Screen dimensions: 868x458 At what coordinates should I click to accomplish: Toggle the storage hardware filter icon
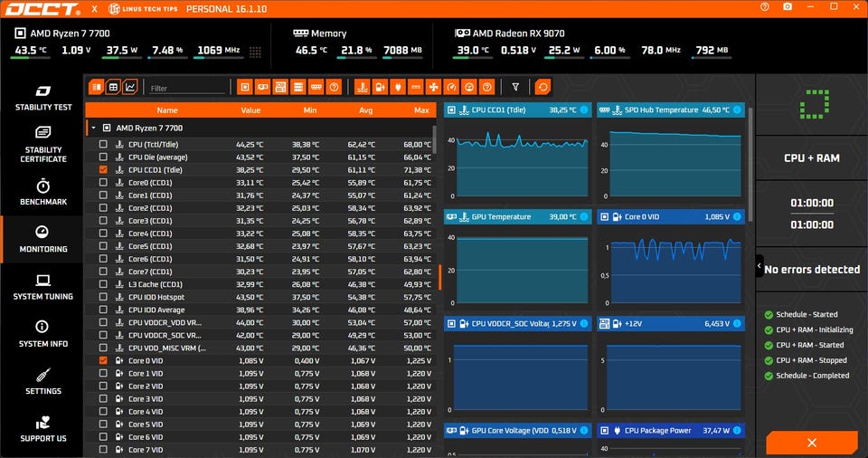297,87
